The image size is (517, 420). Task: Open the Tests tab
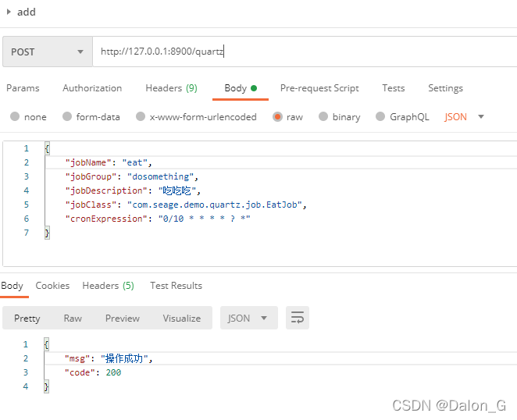tap(394, 88)
